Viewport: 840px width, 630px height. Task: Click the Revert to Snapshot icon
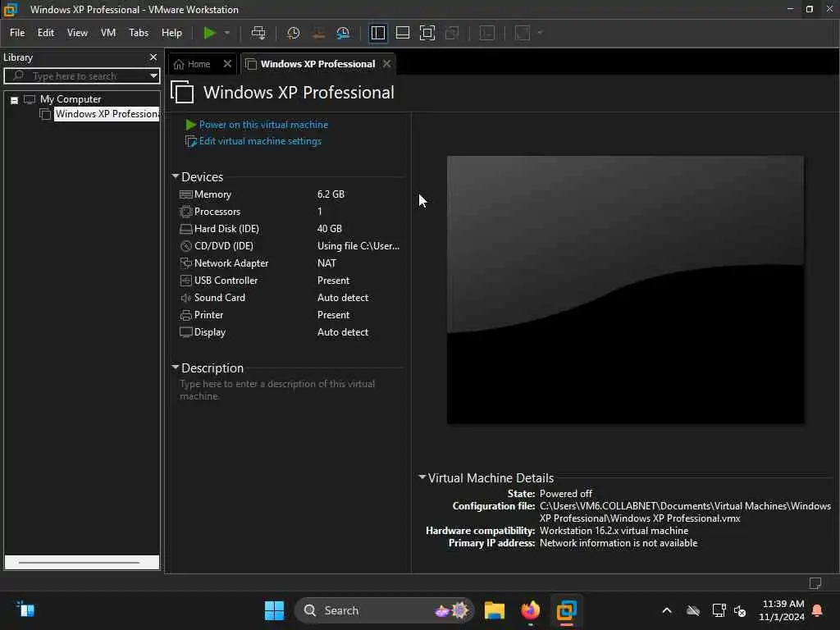(x=318, y=33)
